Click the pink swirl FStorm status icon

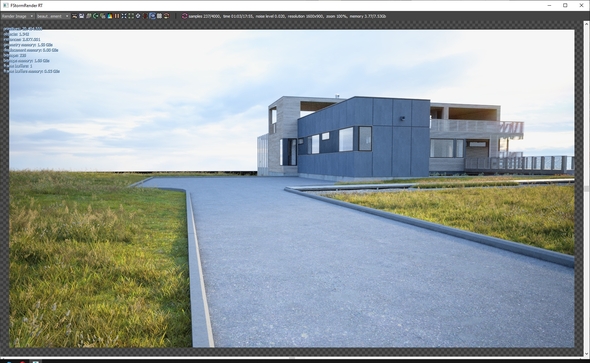click(185, 16)
